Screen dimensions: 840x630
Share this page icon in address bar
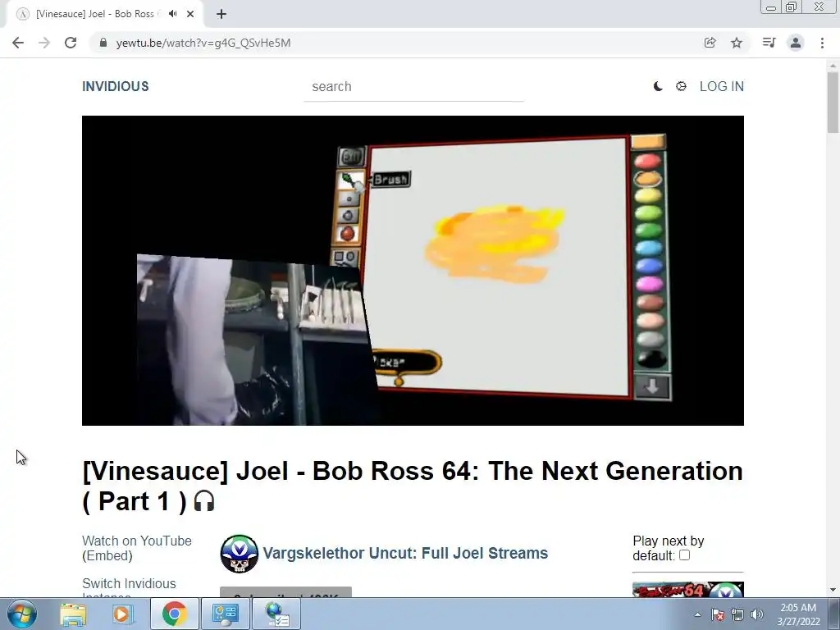pos(710,43)
